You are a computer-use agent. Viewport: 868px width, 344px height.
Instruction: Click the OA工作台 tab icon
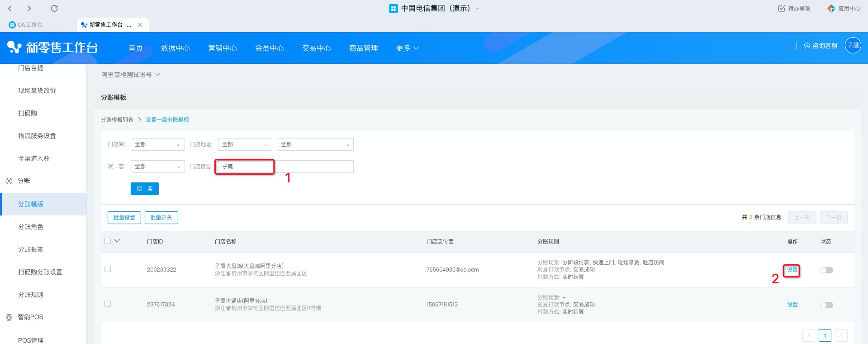(12, 25)
